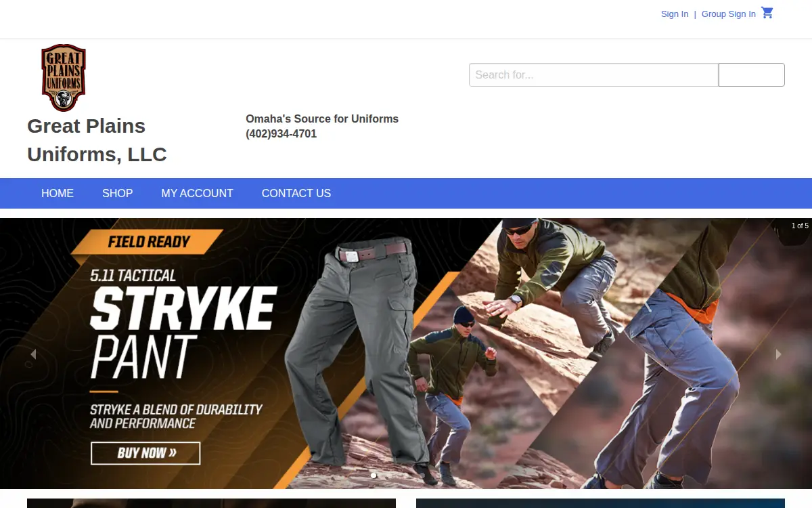The width and height of the screenshot is (812, 508).
Task: Select the first carousel indicator dot
Action: (x=374, y=475)
